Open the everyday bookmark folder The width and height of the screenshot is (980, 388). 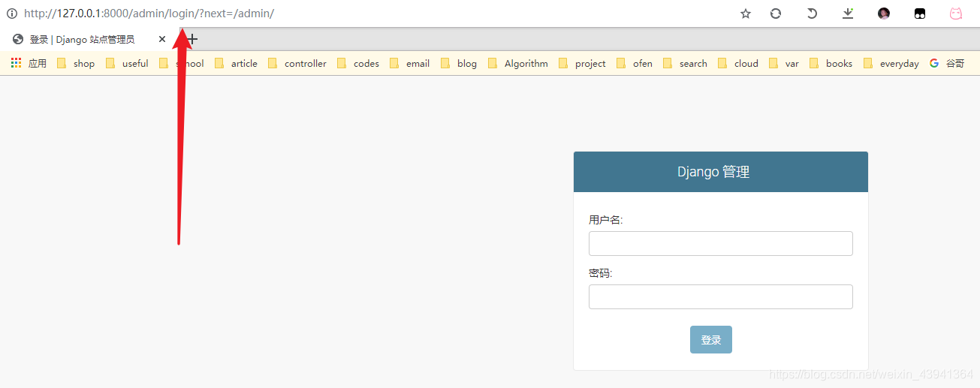(891, 64)
